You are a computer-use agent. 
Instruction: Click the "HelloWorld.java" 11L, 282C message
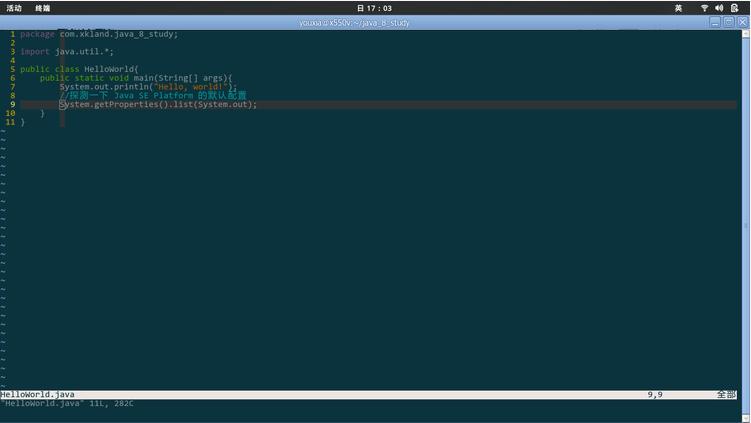[67, 404]
